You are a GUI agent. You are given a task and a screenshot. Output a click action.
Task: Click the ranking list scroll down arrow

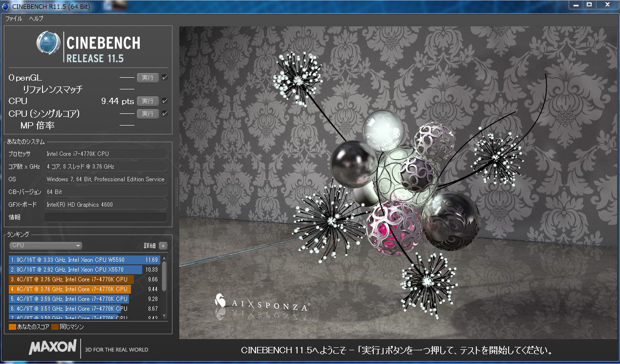pos(164,316)
